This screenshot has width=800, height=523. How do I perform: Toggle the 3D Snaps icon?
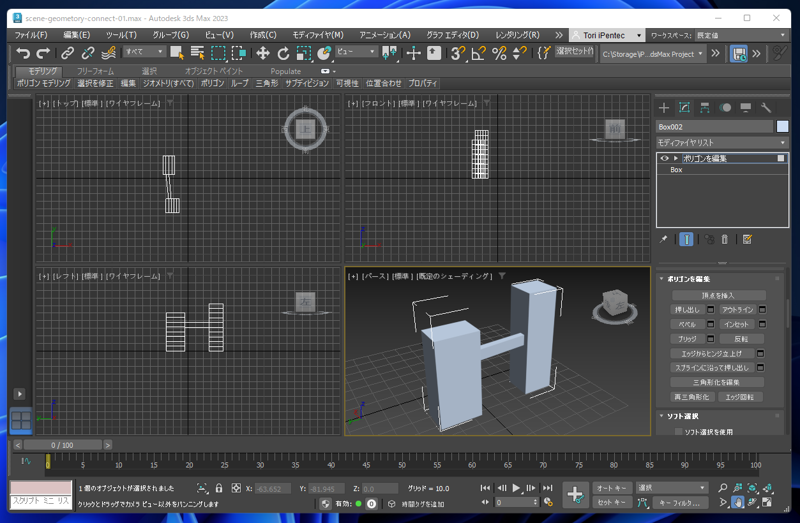[458, 53]
